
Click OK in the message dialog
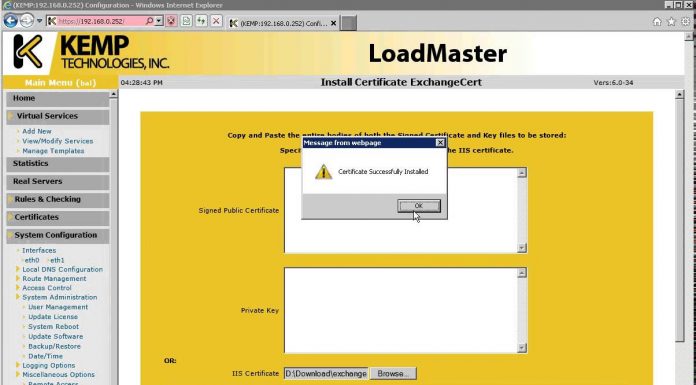coord(419,206)
